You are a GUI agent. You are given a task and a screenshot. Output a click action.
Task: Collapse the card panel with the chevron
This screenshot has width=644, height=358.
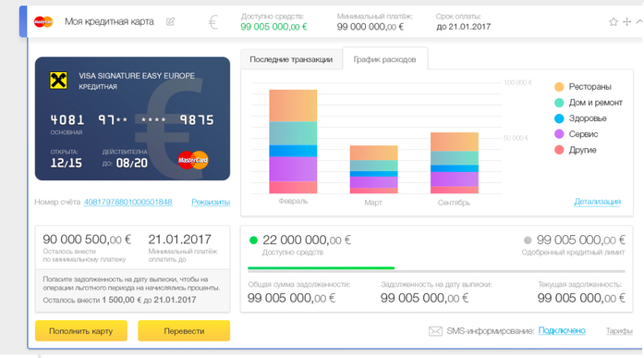click(x=639, y=21)
